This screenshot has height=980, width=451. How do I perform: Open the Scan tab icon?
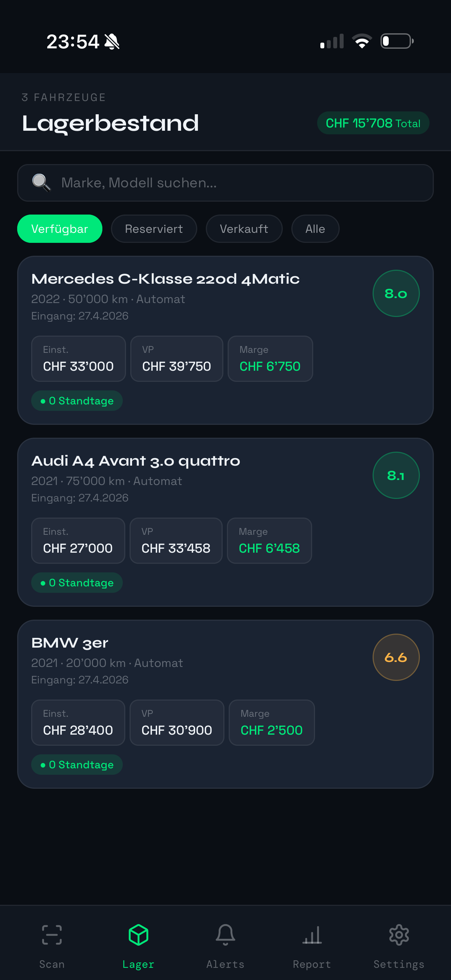pos(52,935)
